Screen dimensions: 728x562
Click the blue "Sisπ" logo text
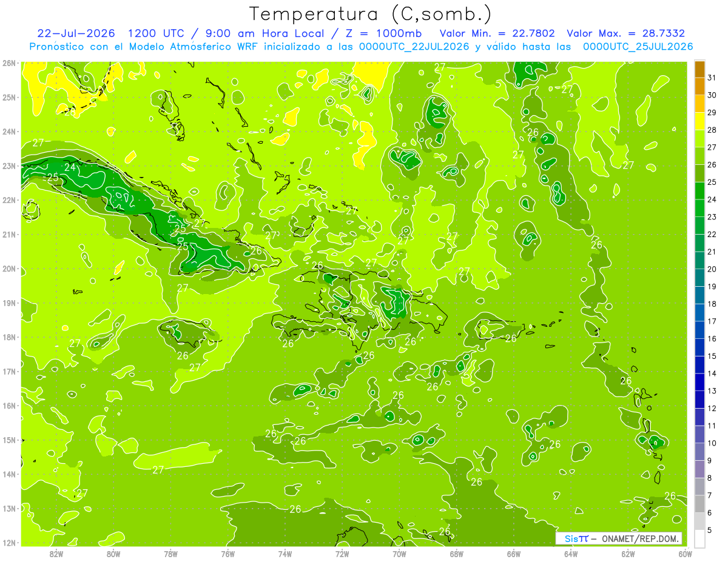tap(576, 538)
